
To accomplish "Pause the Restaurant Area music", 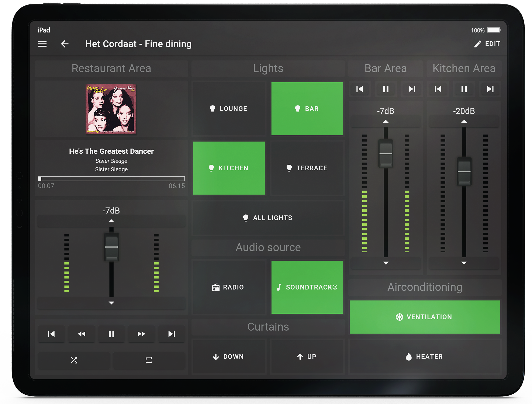I will [111, 334].
